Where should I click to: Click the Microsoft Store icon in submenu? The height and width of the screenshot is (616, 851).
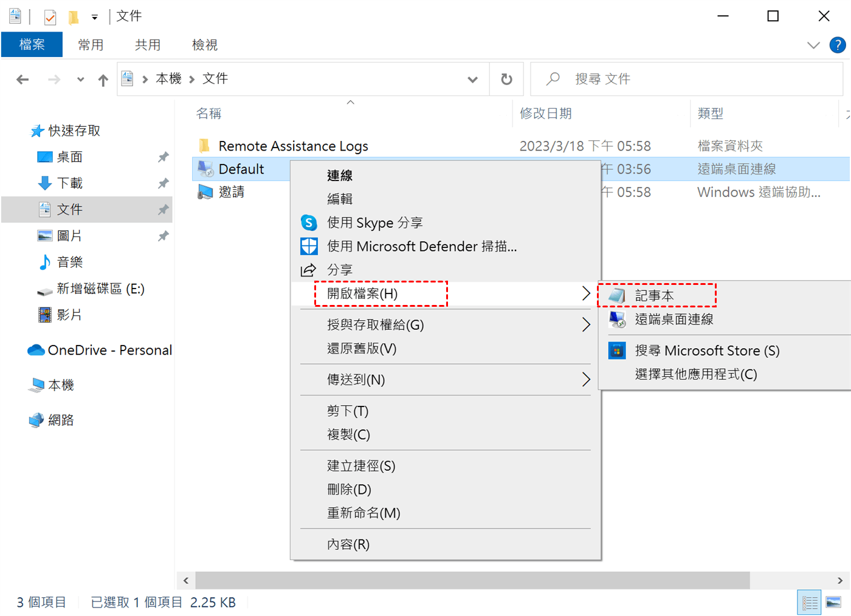tap(617, 351)
